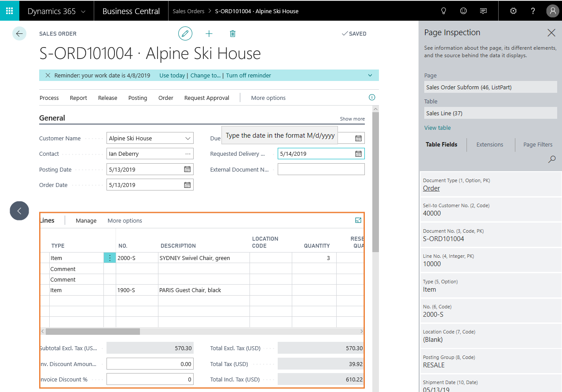
Task: Click the External Document No. input field
Action: pos(321,169)
